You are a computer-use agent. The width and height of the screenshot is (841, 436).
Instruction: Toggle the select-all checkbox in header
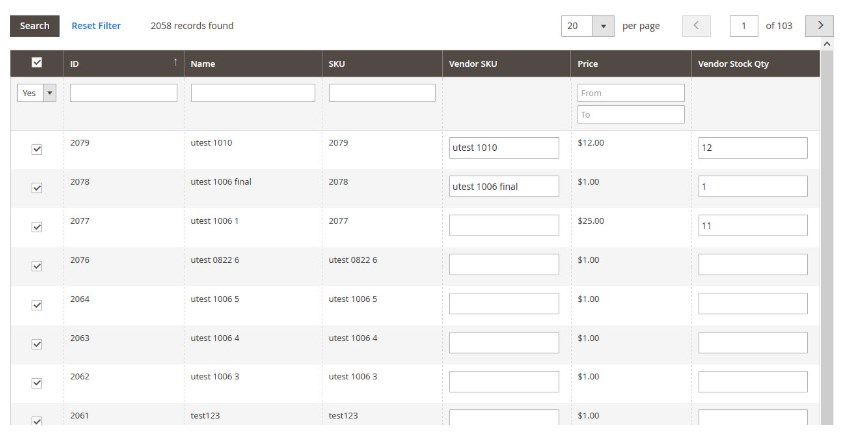[x=37, y=63]
